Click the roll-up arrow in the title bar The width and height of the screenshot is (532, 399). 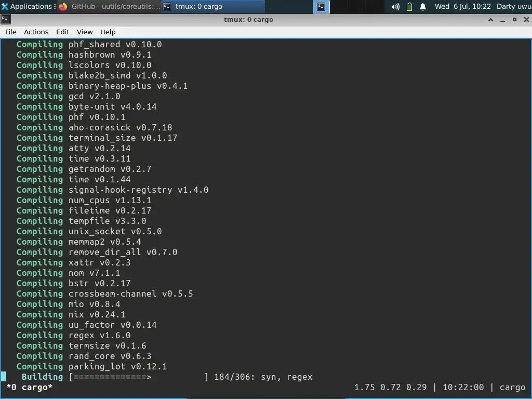[490, 20]
